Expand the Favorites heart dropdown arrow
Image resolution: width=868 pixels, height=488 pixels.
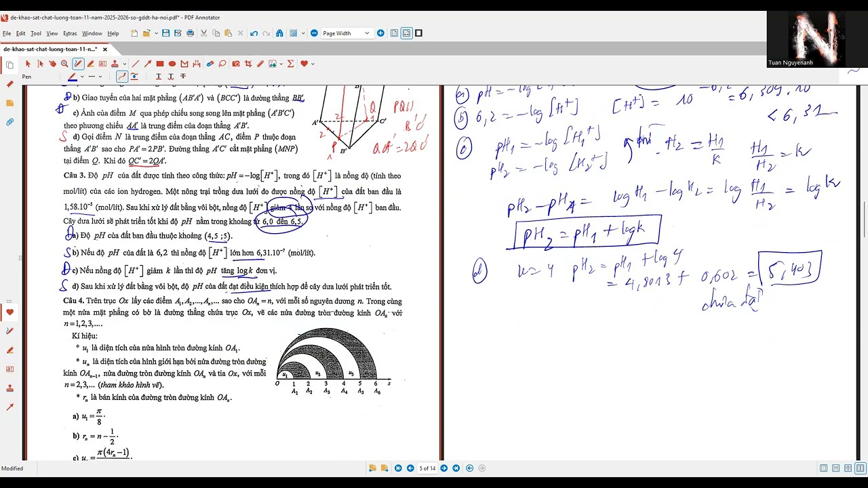[x=313, y=64]
